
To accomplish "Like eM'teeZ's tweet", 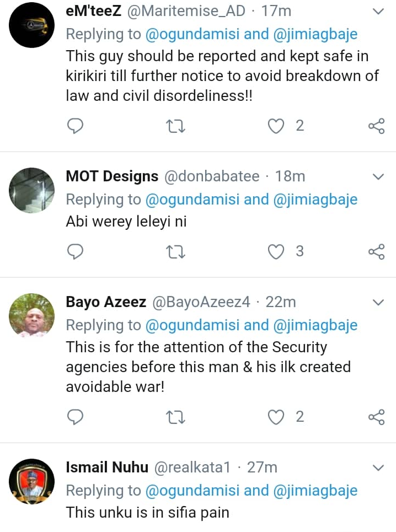I will tap(275, 126).
